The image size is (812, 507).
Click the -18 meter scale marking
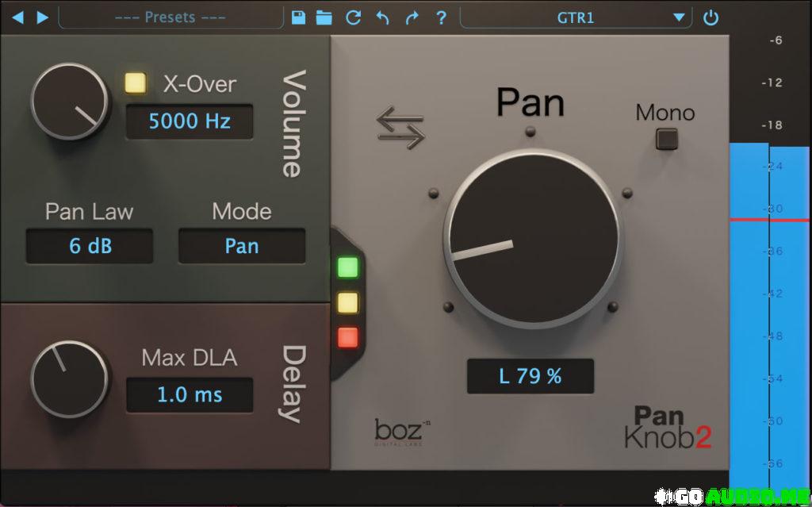772,125
